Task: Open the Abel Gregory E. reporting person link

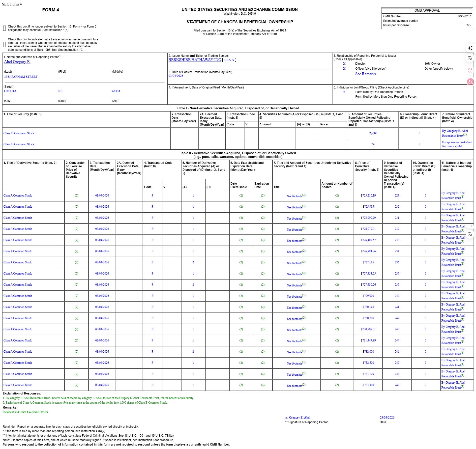Action: [x=17, y=62]
